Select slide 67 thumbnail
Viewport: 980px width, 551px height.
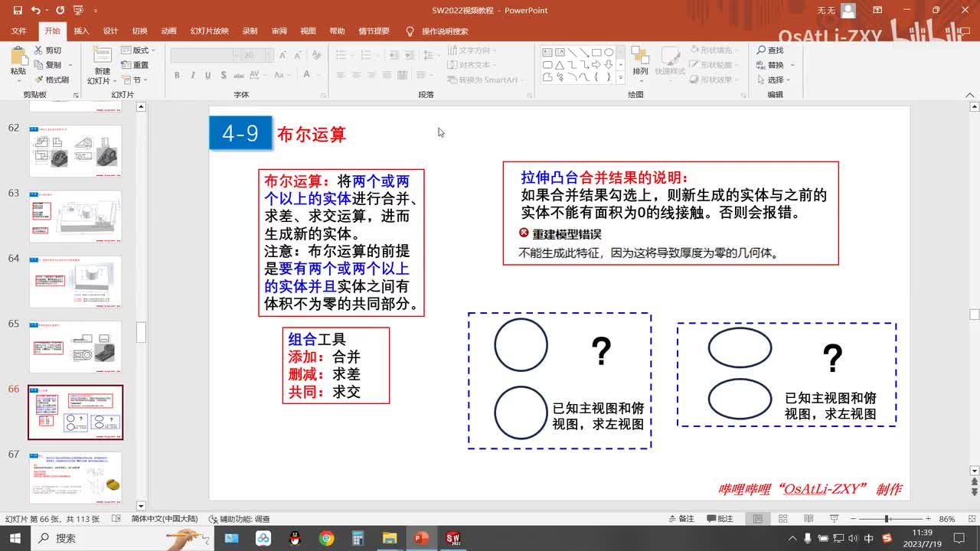click(x=75, y=478)
